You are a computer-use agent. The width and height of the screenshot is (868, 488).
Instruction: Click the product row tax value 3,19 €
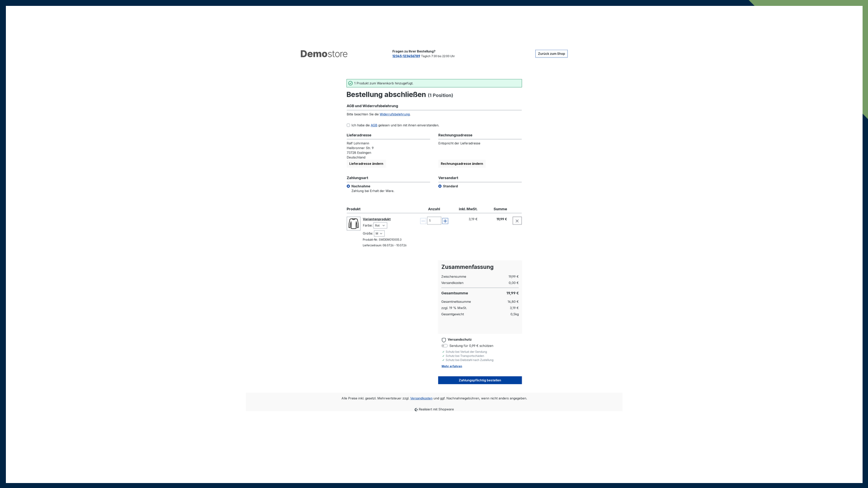pos(473,219)
